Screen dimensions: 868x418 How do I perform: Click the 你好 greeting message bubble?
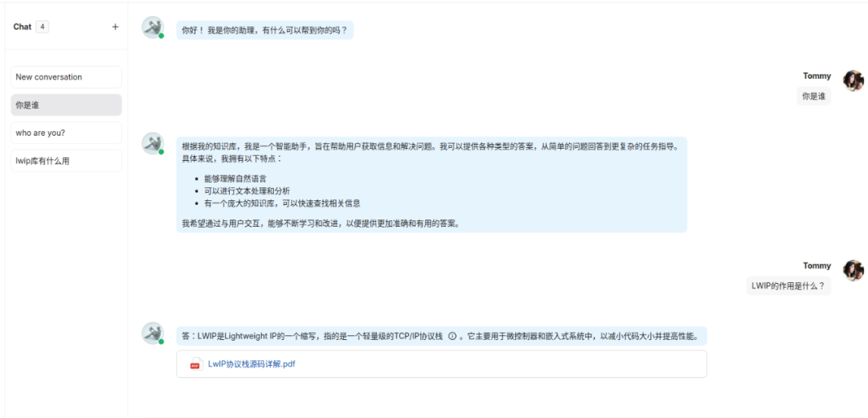pyautogui.click(x=265, y=31)
